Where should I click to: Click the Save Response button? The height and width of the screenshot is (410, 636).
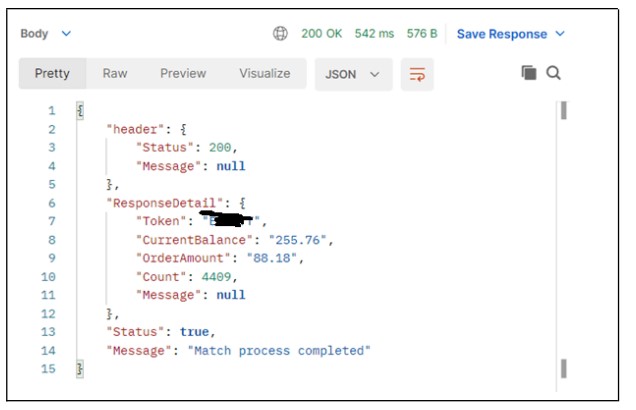click(501, 34)
